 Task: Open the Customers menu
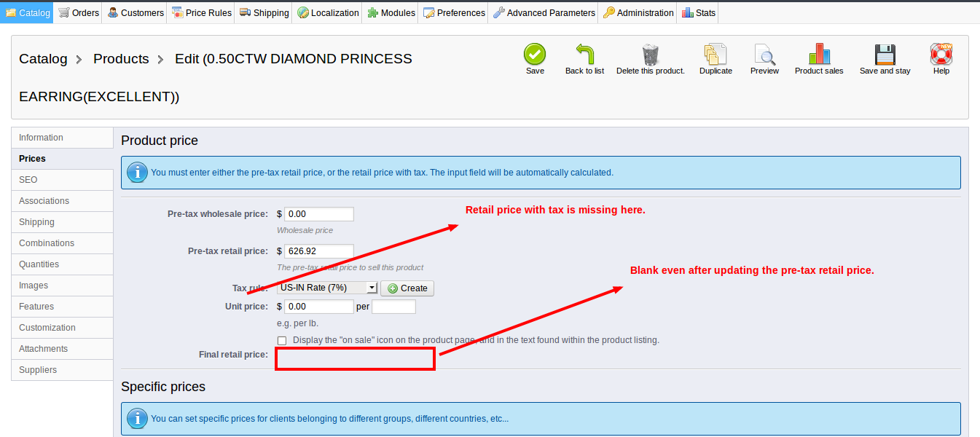coord(135,12)
